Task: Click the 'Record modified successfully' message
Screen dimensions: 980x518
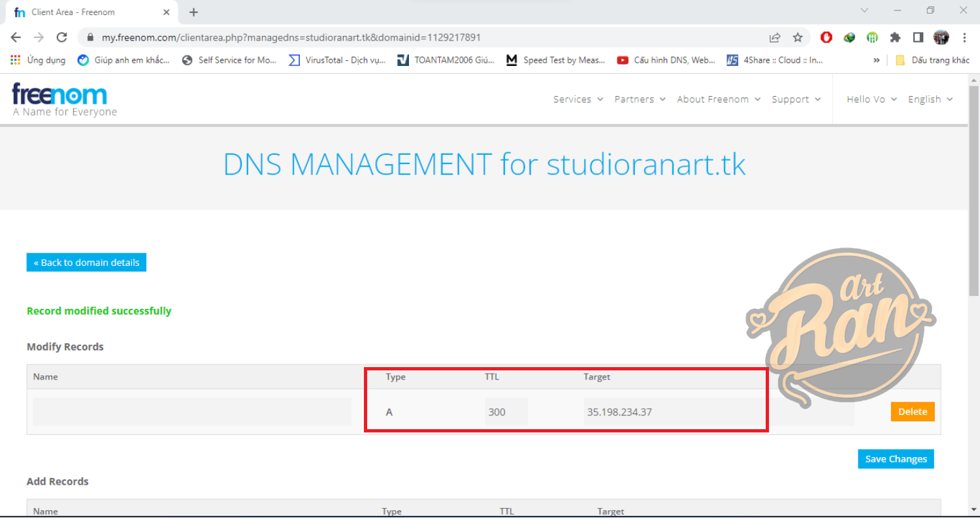Action: point(99,311)
